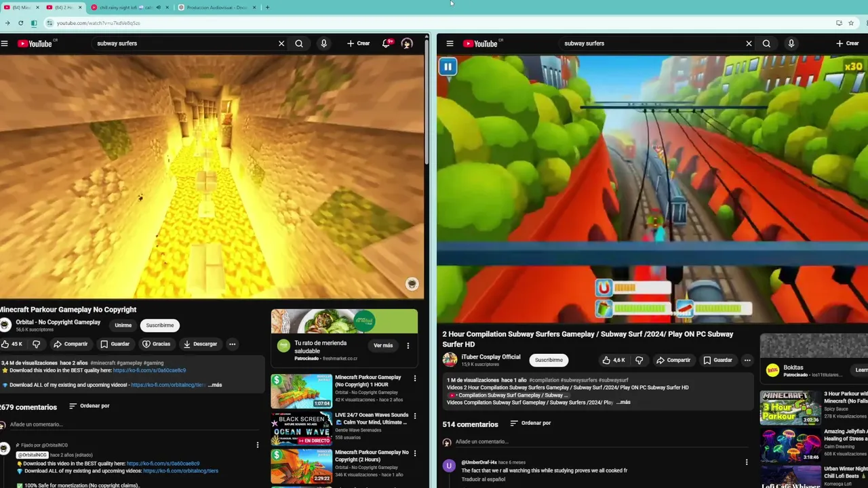Open options for the UmberDraf comment
The height and width of the screenshot is (488, 868).
(x=747, y=462)
